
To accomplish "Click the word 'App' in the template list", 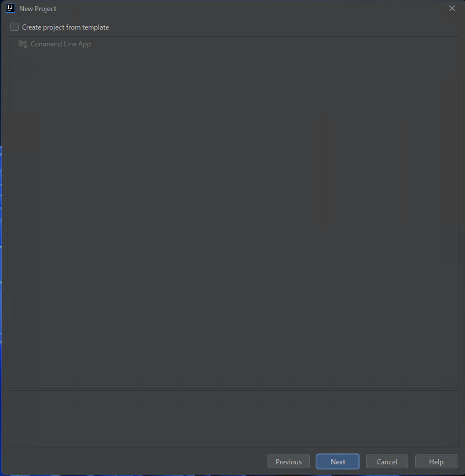I will 85,44.
